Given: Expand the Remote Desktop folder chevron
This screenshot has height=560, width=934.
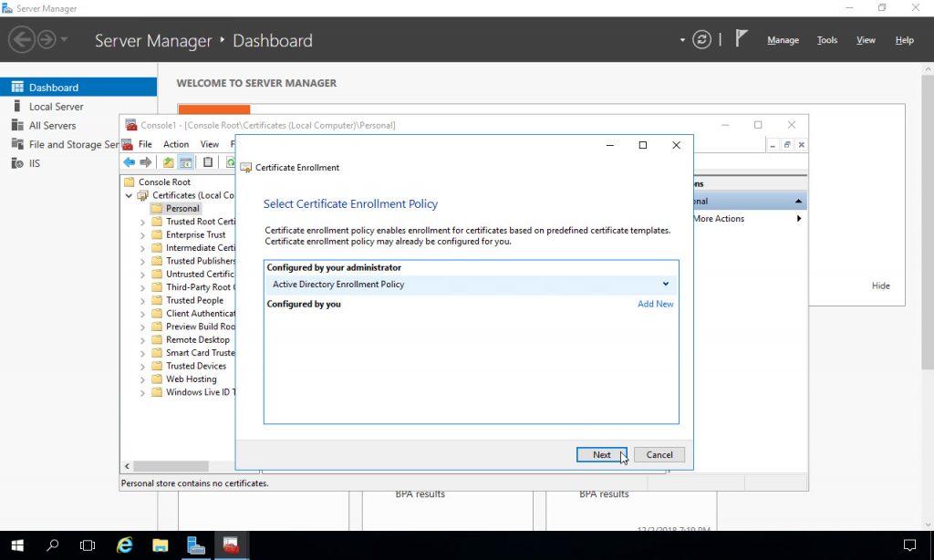Looking at the screenshot, I should (x=143, y=339).
